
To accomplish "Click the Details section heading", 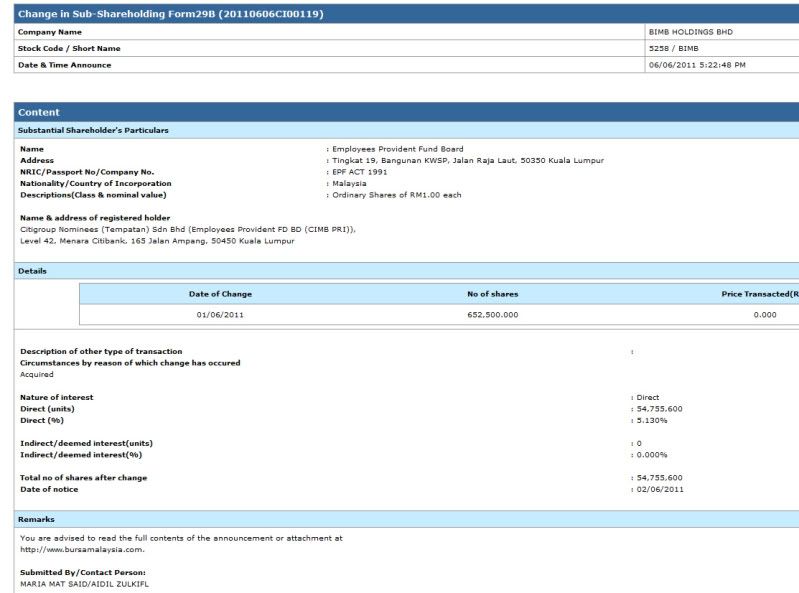I will (x=32, y=271).
